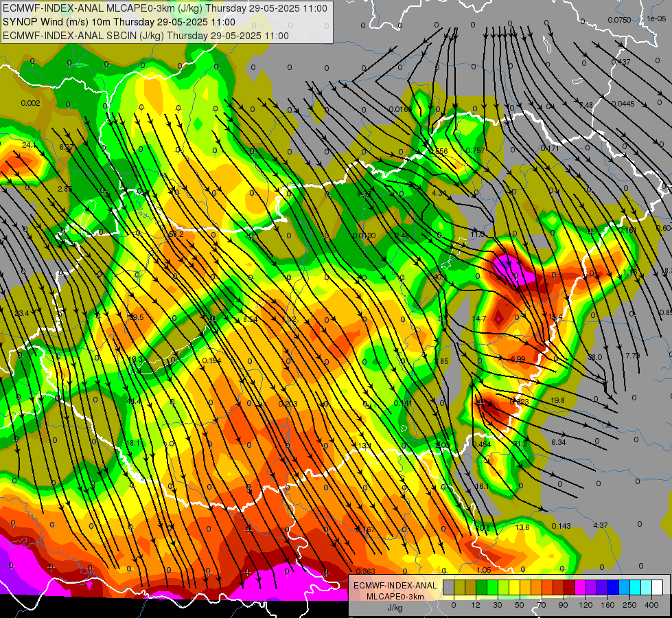Image resolution: width=672 pixels, height=618 pixels.
Task: Click the map value '6.97'
Action: point(67,147)
